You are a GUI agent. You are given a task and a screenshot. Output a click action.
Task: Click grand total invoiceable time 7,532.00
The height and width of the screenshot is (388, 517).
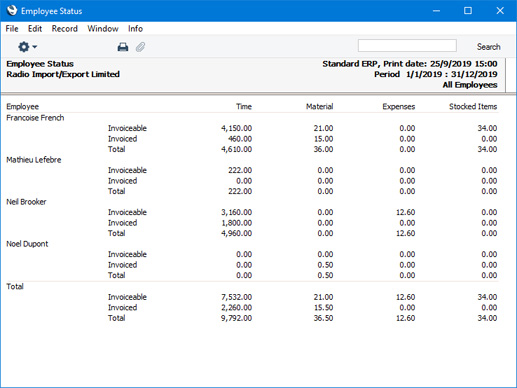tap(236, 297)
